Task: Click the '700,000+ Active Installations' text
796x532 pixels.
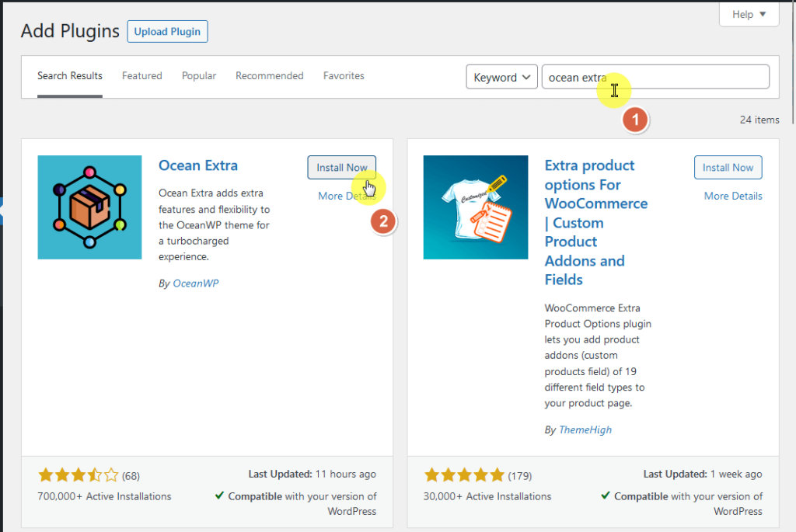Action: pyautogui.click(x=104, y=496)
